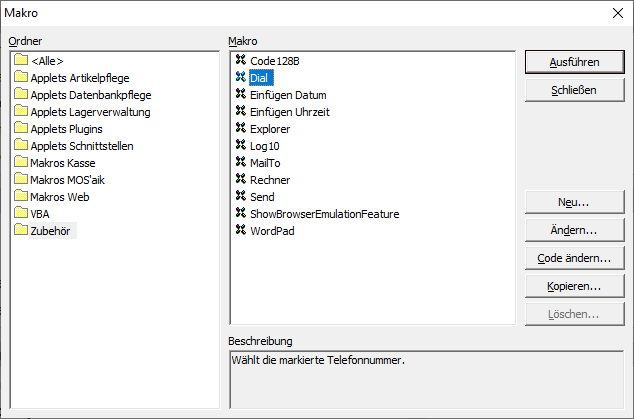The height and width of the screenshot is (419, 634).
Task: Select the Rechner macro icon
Action: (240, 180)
